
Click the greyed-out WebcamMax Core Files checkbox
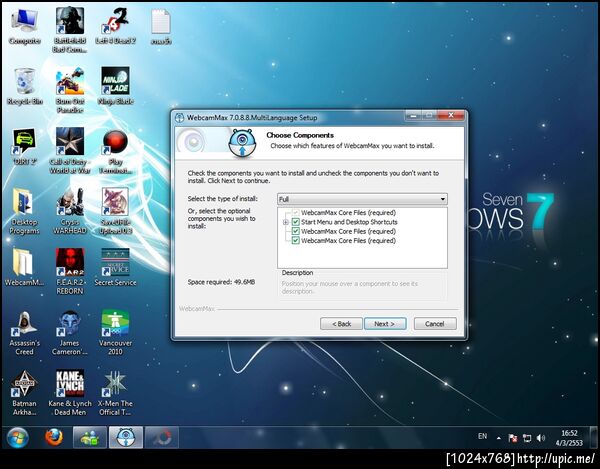[x=295, y=213]
